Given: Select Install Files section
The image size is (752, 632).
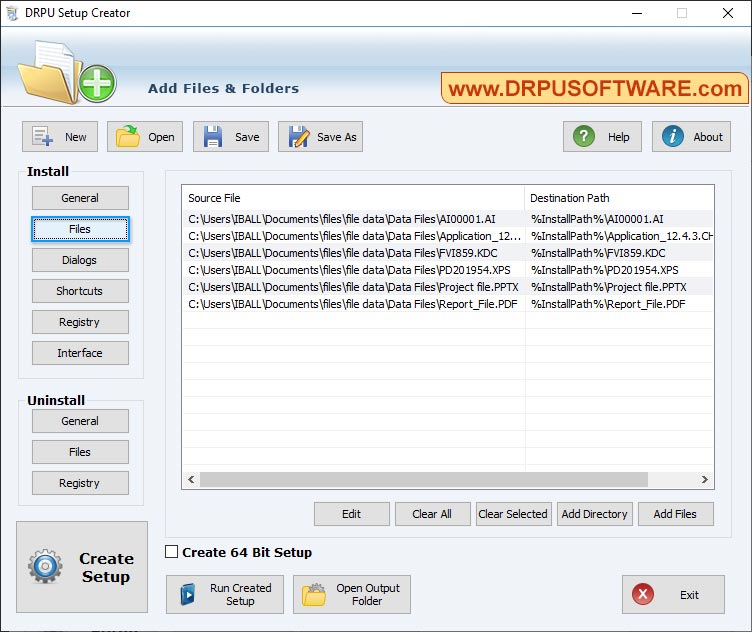Looking at the screenshot, I should pyautogui.click(x=80, y=229).
